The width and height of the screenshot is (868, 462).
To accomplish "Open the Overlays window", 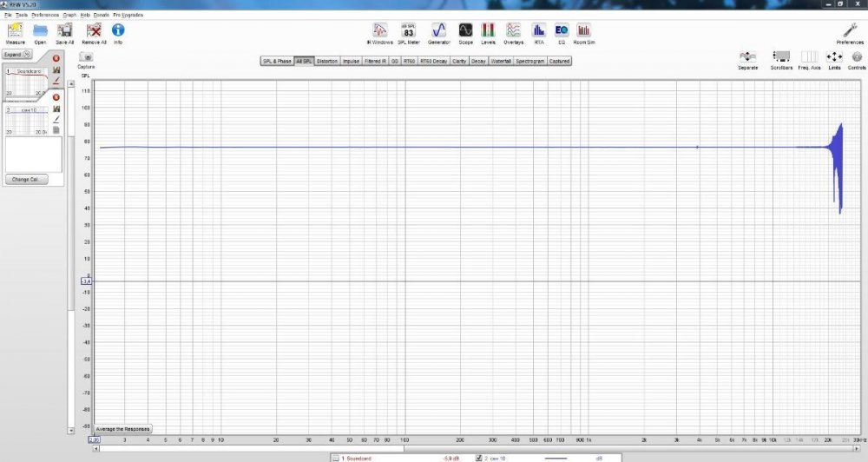I will pos(514,32).
